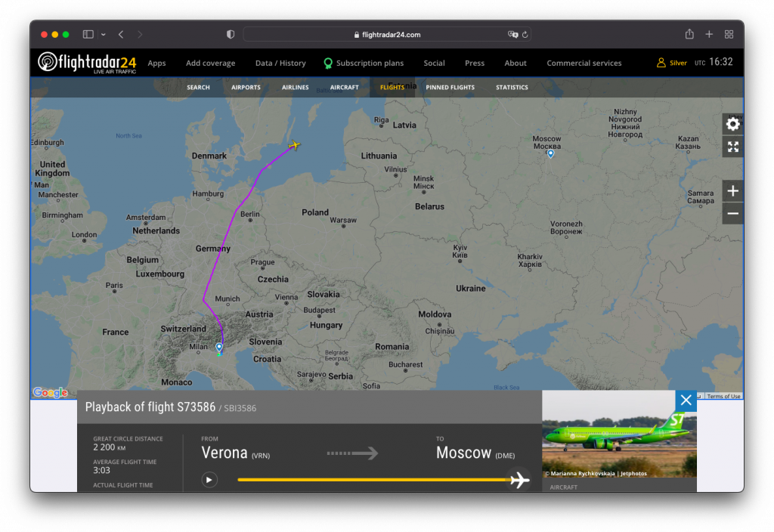Toggle fullscreen map view icon

pyautogui.click(x=732, y=147)
